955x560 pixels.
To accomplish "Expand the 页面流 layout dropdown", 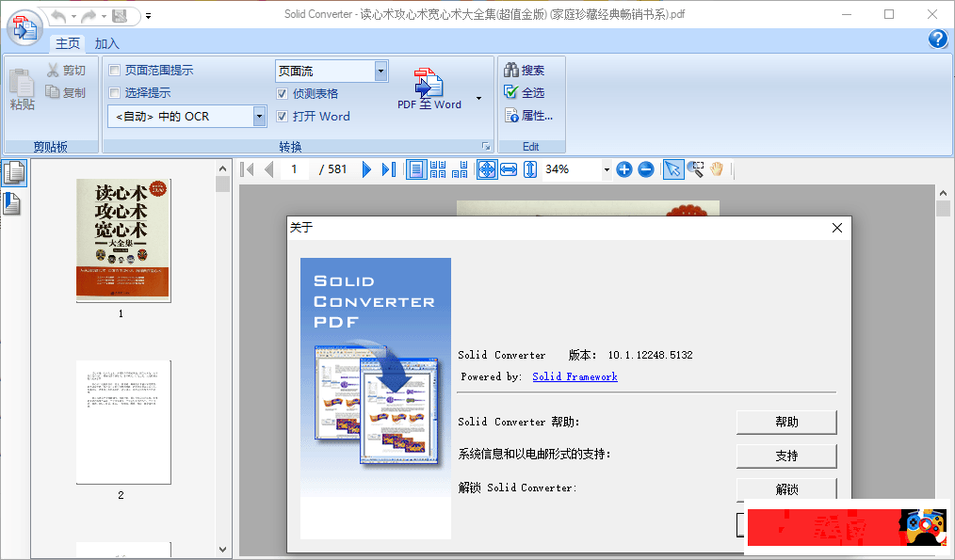I will [380, 71].
